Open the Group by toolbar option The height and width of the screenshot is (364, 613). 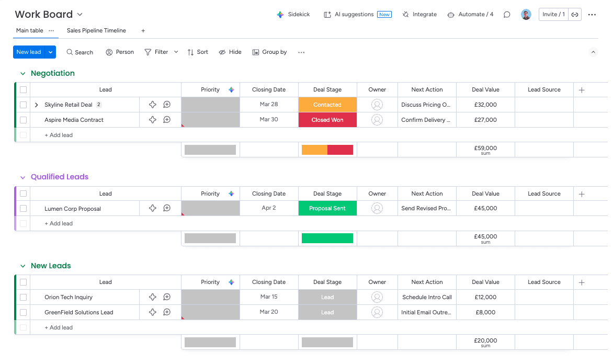pos(269,52)
